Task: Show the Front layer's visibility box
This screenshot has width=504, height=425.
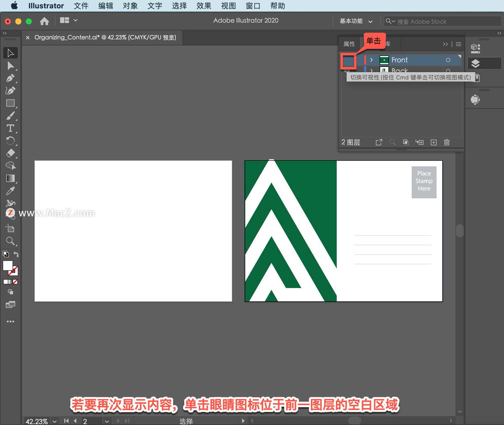Action: [x=348, y=61]
